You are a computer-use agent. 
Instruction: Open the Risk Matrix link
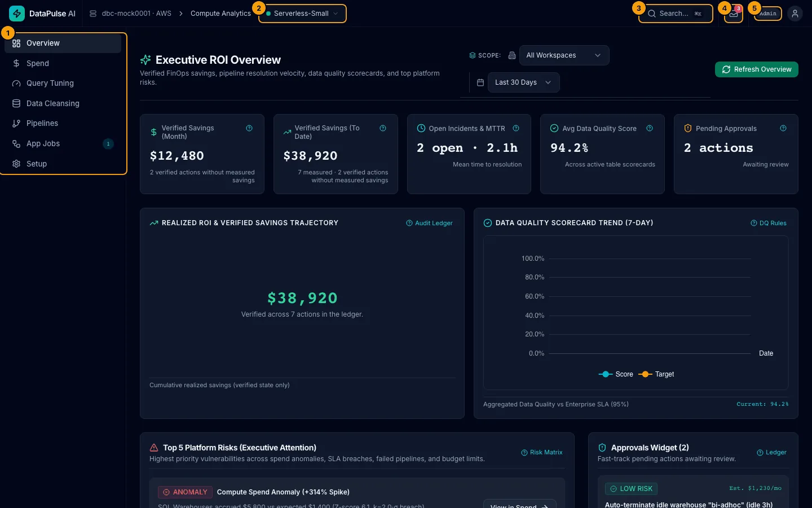point(542,452)
